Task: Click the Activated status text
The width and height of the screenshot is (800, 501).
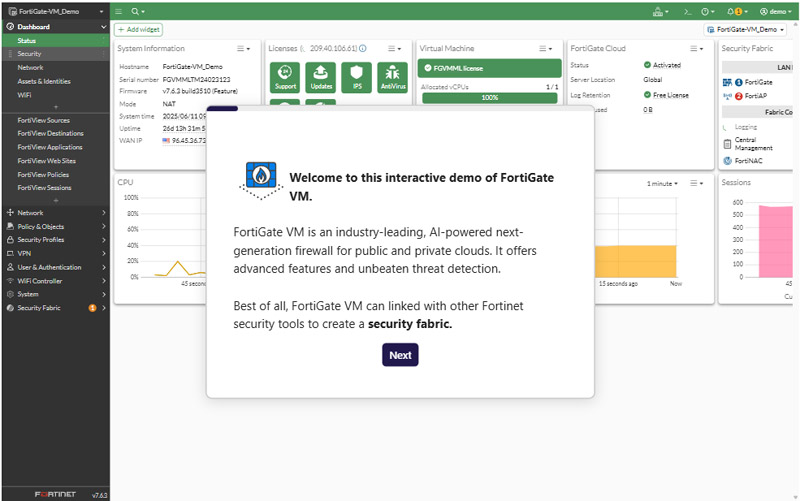Action: pyautogui.click(x=666, y=65)
